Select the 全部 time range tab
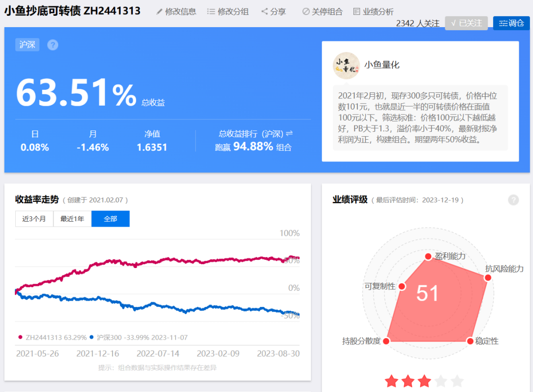This screenshot has width=533, height=392. pyautogui.click(x=111, y=219)
